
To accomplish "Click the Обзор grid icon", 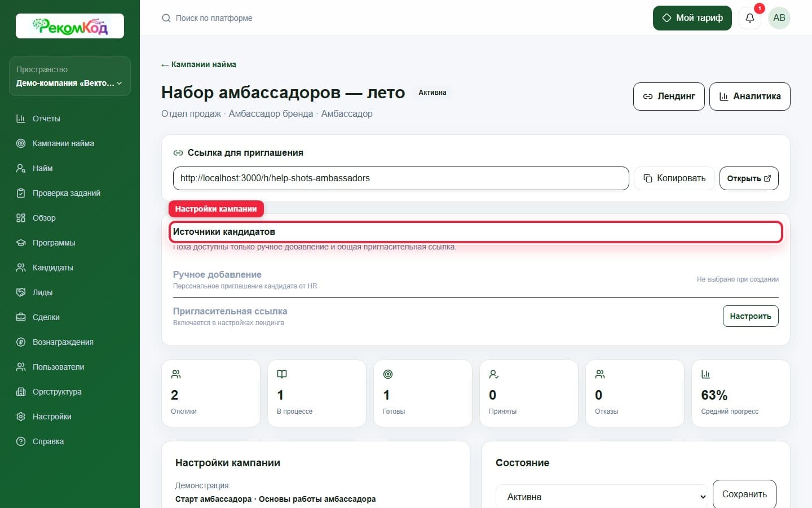I will [x=21, y=218].
